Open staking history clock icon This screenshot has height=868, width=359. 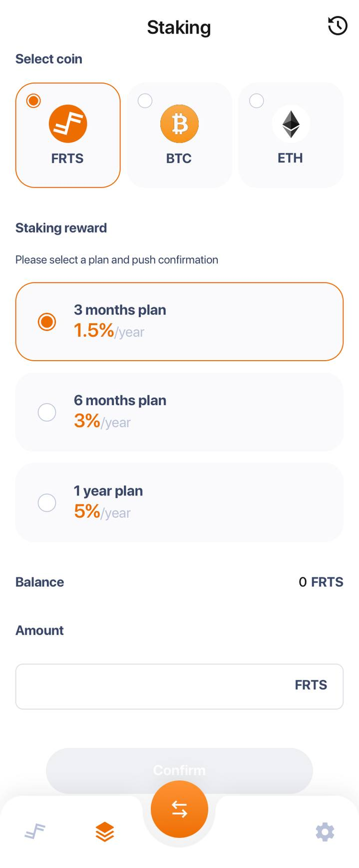tap(338, 26)
